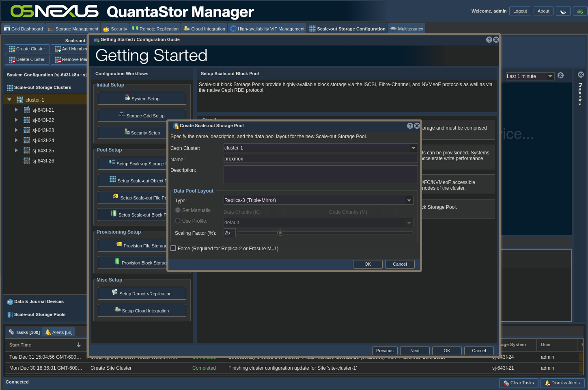Open System Setup workflow
Viewport: 588px width, 390px height.
point(142,99)
